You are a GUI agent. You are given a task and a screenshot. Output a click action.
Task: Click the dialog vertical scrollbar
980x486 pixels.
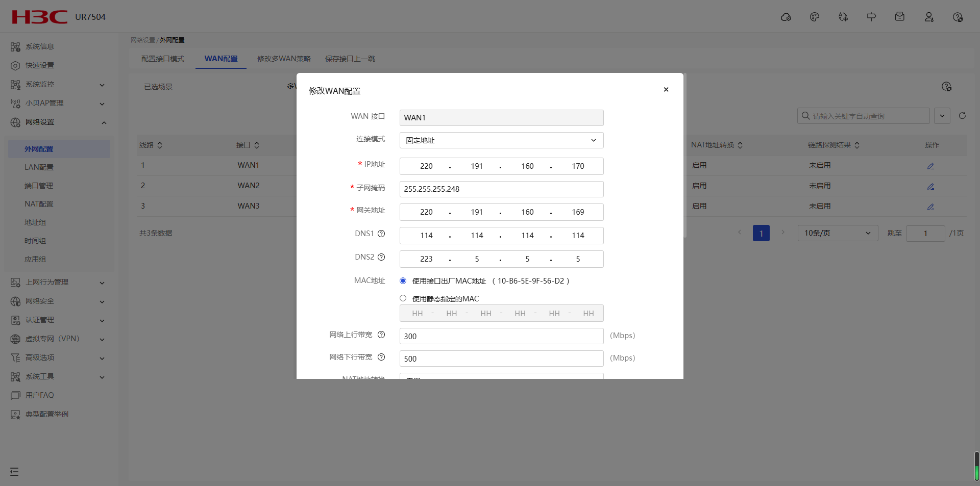click(685, 156)
